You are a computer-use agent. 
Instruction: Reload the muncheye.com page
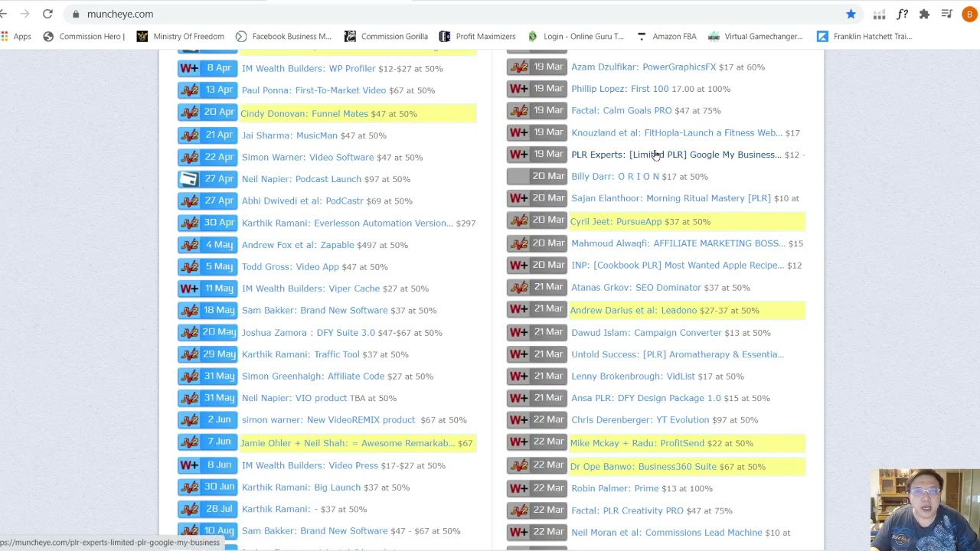47,14
